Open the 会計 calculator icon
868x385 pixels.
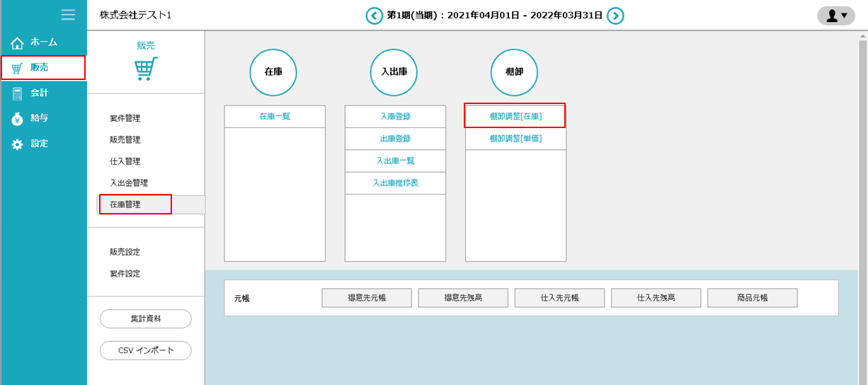pyautogui.click(x=18, y=93)
